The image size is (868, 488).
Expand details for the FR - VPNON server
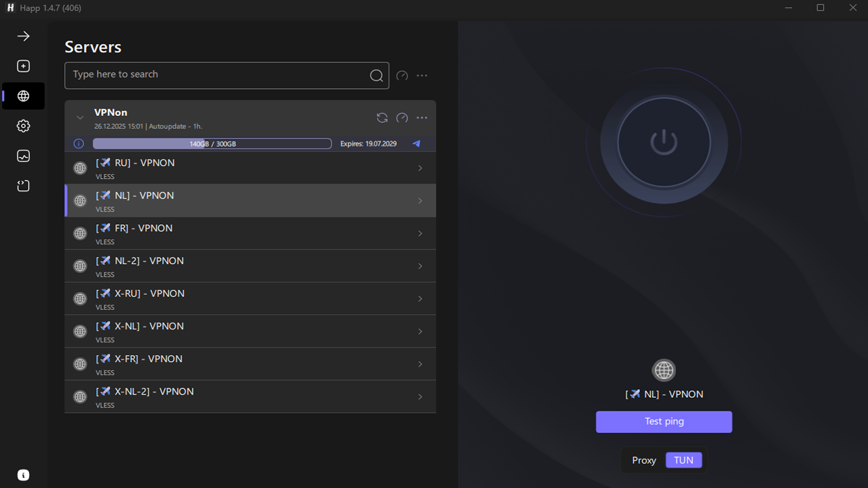(420, 233)
